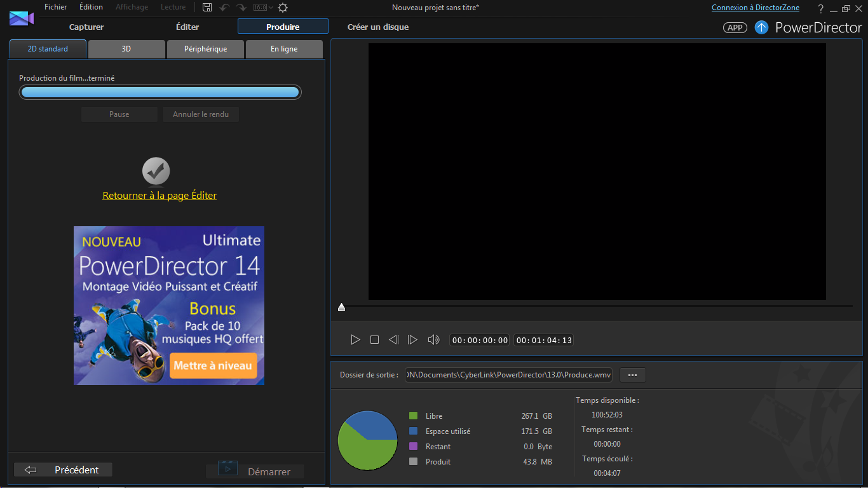
Task: Click the Mettre à niveau button
Action: coord(213,365)
